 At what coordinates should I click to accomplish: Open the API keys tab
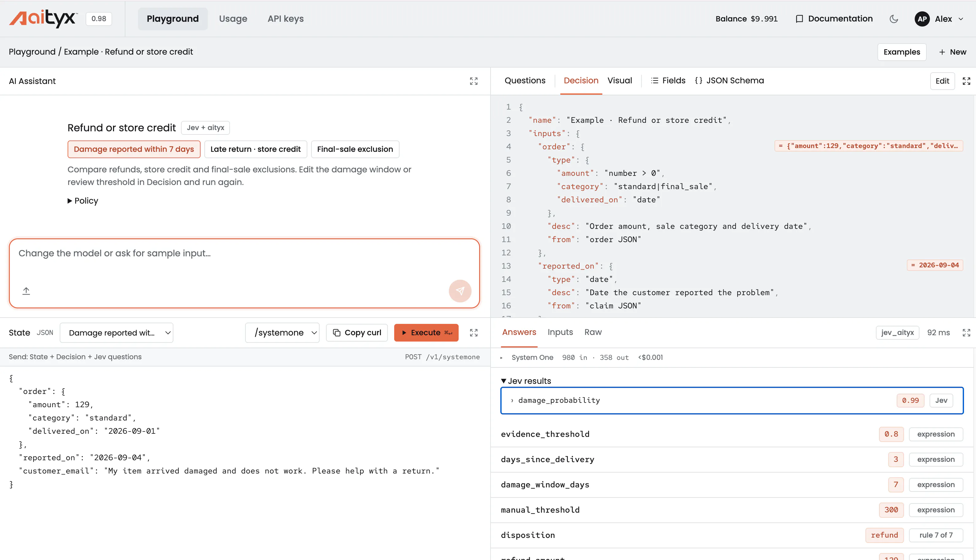pos(286,19)
